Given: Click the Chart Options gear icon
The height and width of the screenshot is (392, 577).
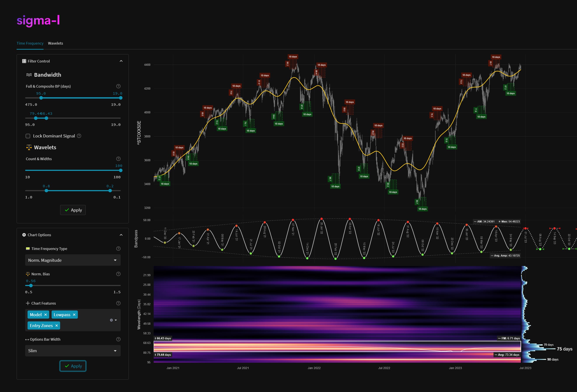Looking at the screenshot, I should point(24,235).
